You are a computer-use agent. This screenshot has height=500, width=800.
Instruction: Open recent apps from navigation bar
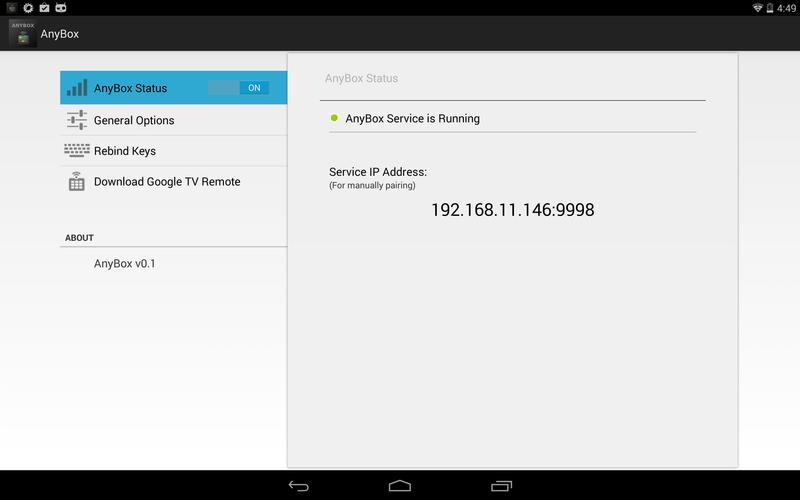(501, 486)
